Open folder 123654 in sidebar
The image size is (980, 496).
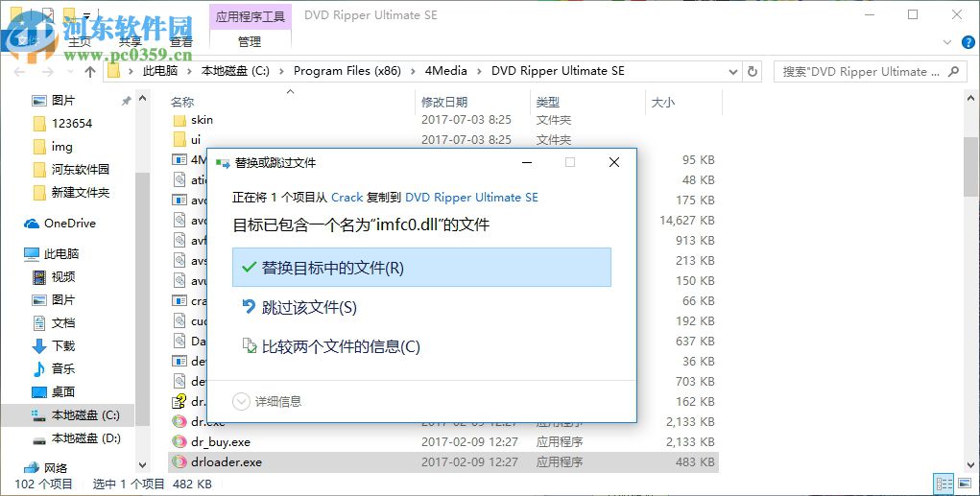coord(71,123)
